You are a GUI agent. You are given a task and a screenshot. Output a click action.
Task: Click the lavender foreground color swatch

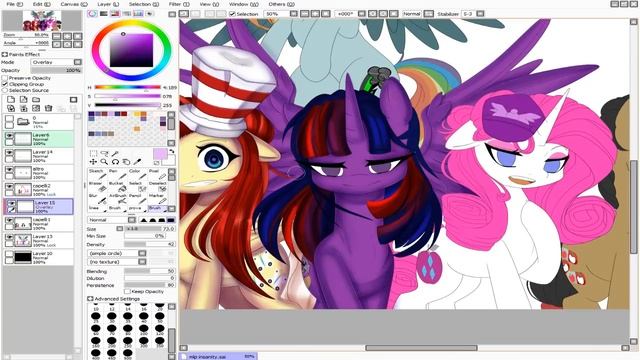tap(160, 155)
